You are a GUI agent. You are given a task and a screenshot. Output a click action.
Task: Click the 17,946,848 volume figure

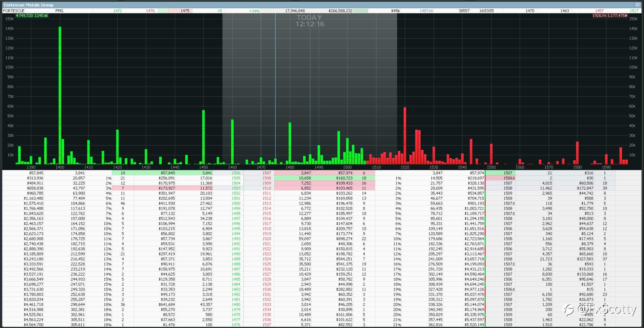click(295, 11)
